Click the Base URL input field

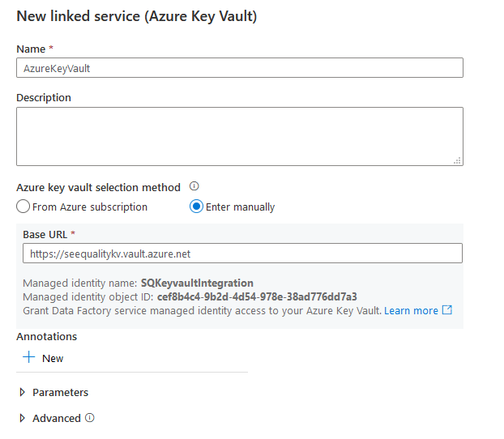(x=242, y=254)
